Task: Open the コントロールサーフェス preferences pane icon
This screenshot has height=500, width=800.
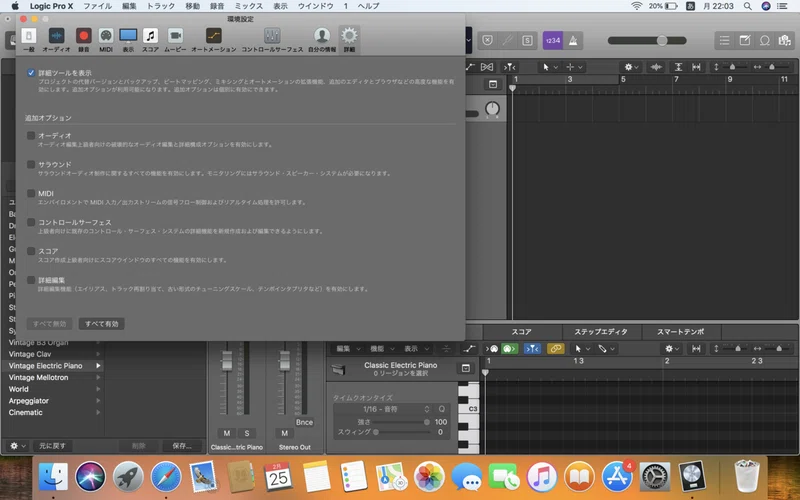Action: click(272, 40)
